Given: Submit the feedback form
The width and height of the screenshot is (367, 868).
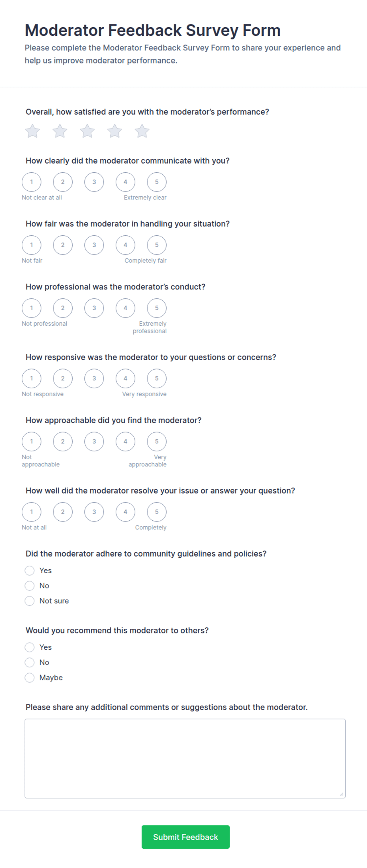Looking at the screenshot, I should (185, 837).
